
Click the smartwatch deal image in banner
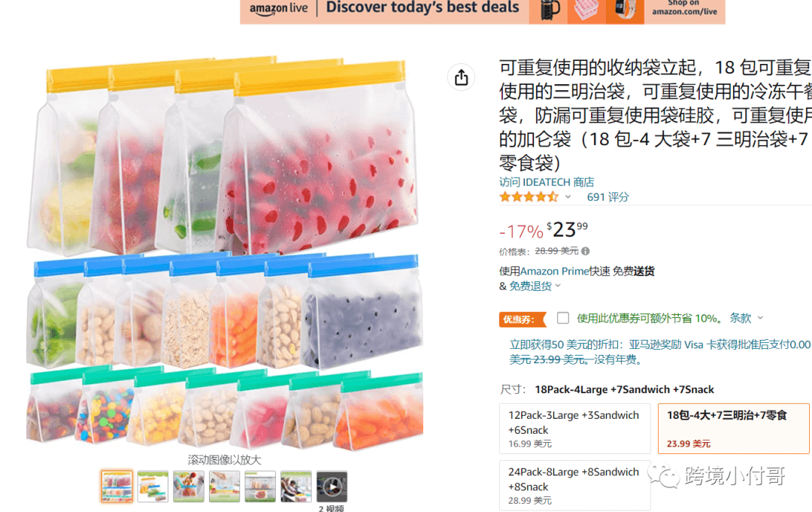click(x=625, y=11)
